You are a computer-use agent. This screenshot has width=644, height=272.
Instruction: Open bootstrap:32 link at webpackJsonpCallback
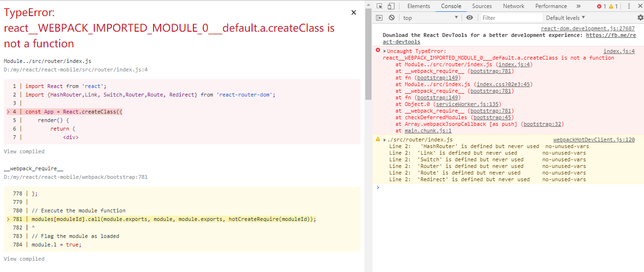point(542,124)
